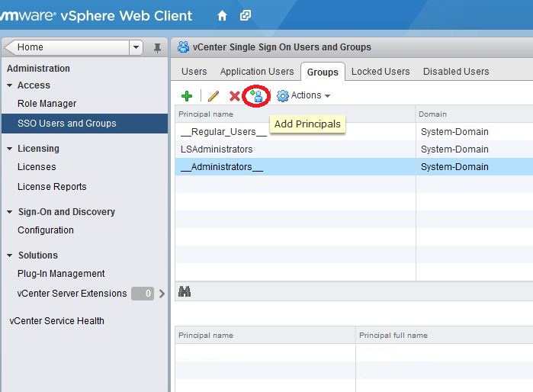The width and height of the screenshot is (533, 392).
Task: Switch to the Locked Users tab
Action: 380,72
